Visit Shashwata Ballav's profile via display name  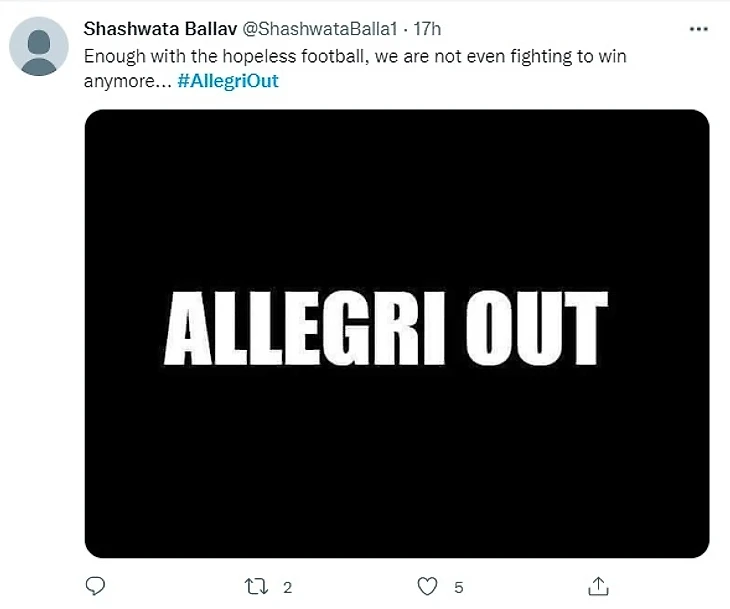tap(160, 30)
